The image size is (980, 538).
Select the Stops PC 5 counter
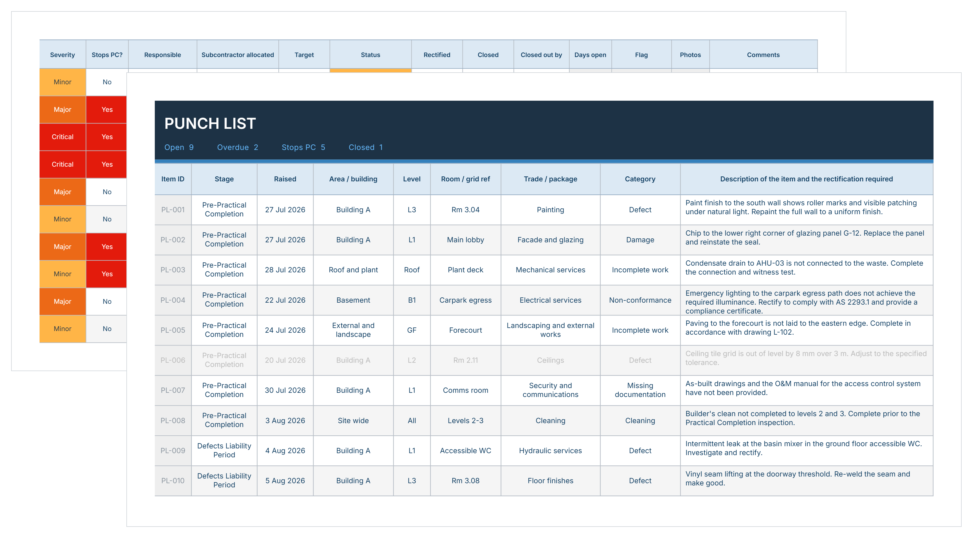click(303, 147)
